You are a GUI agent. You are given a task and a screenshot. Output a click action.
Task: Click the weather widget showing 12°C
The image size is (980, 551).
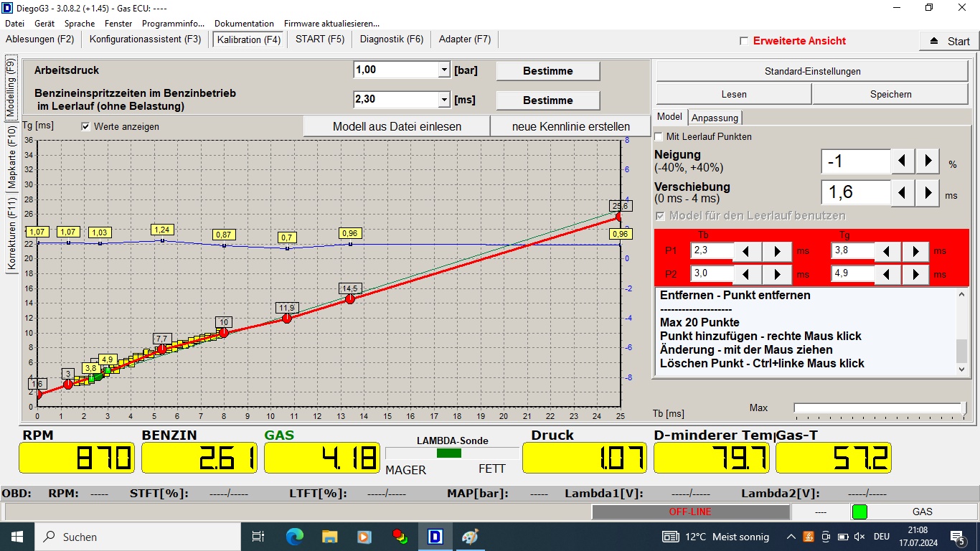tap(716, 537)
